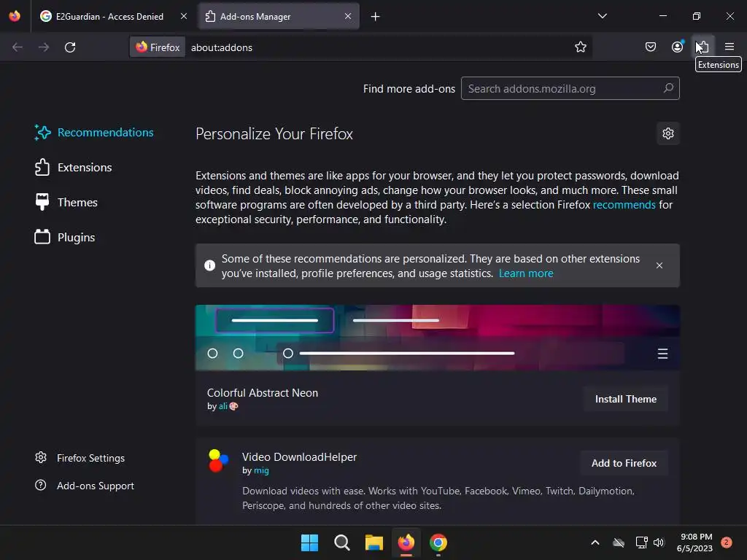Open the notification badge showing 2
Viewport: 747px width, 560px height.
[726, 542]
